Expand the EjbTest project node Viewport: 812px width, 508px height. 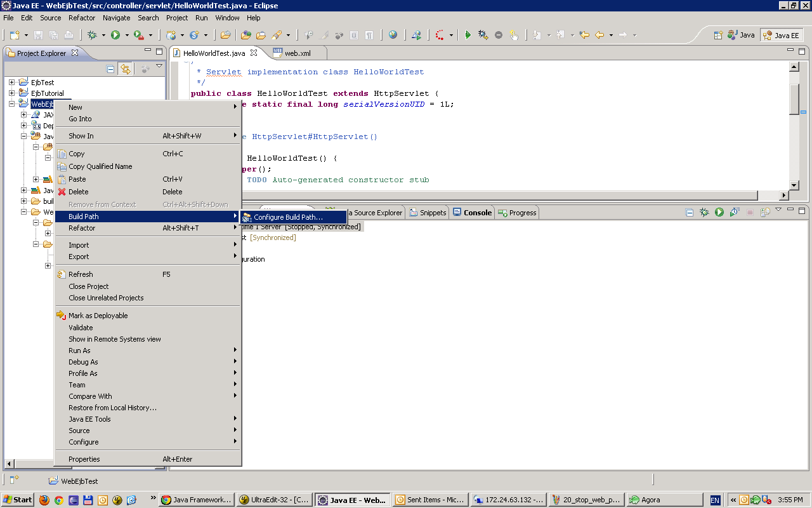click(x=10, y=83)
